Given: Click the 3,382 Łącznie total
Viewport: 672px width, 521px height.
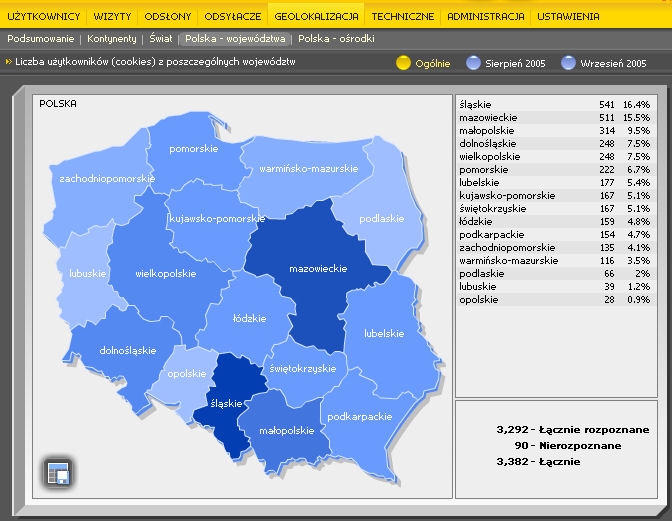Looking at the screenshot, I should (538, 462).
